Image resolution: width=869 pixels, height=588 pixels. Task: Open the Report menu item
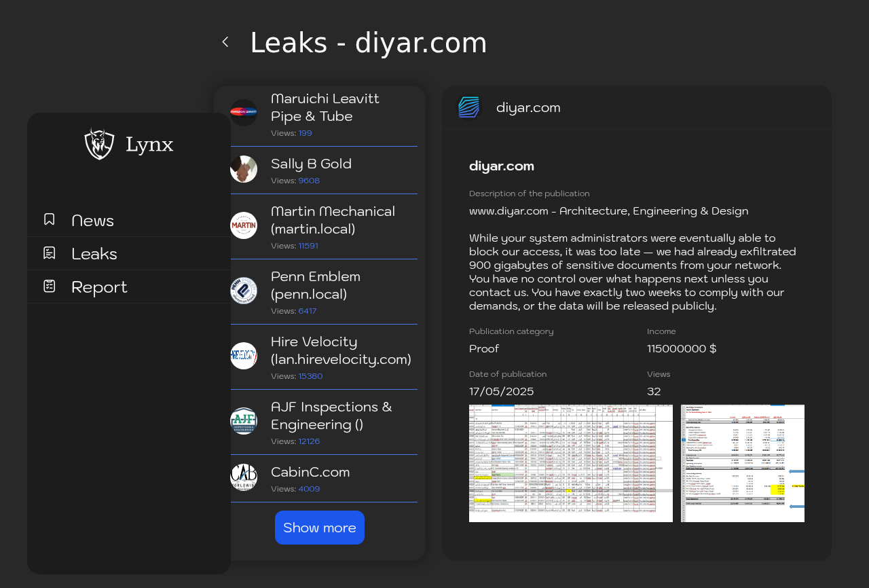[x=129, y=287]
